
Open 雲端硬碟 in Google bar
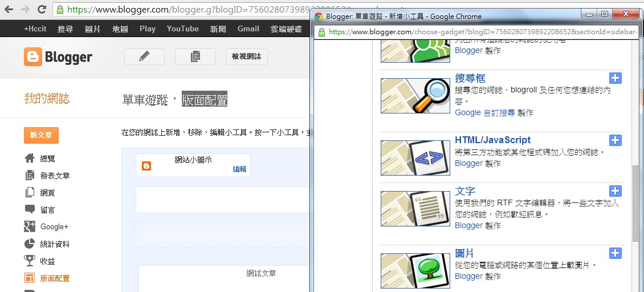point(286,29)
